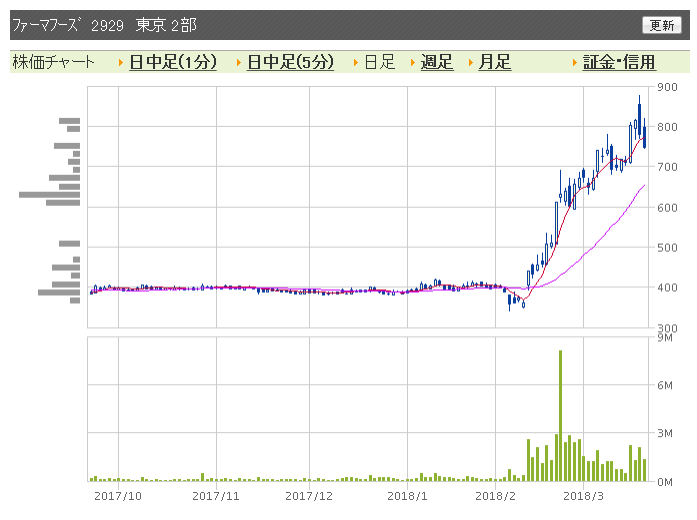Select the 日足 daily chart tab
Image resolution: width=697 pixels, height=520 pixels.
click(380, 62)
